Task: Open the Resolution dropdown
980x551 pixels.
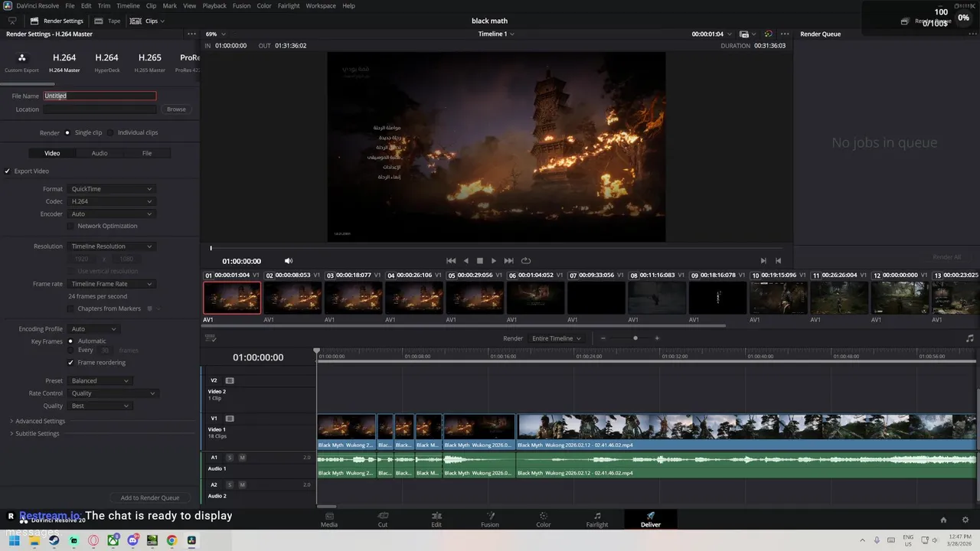Action: (x=111, y=246)
